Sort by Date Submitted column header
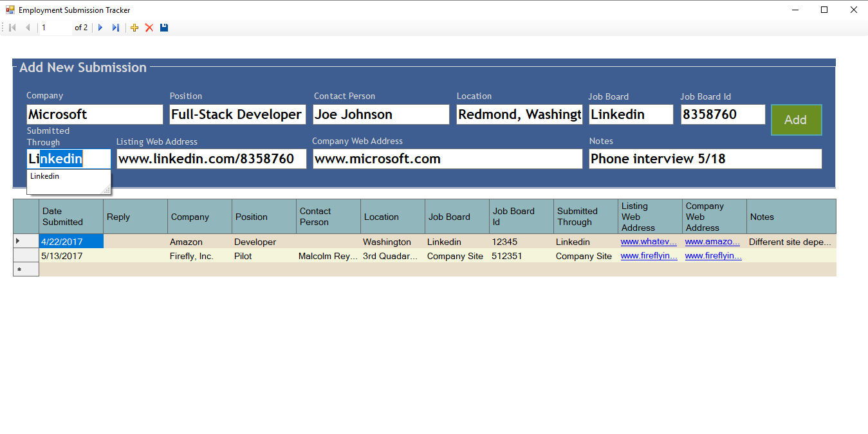This screenshot has width=868, height=434. coord(71,217)
